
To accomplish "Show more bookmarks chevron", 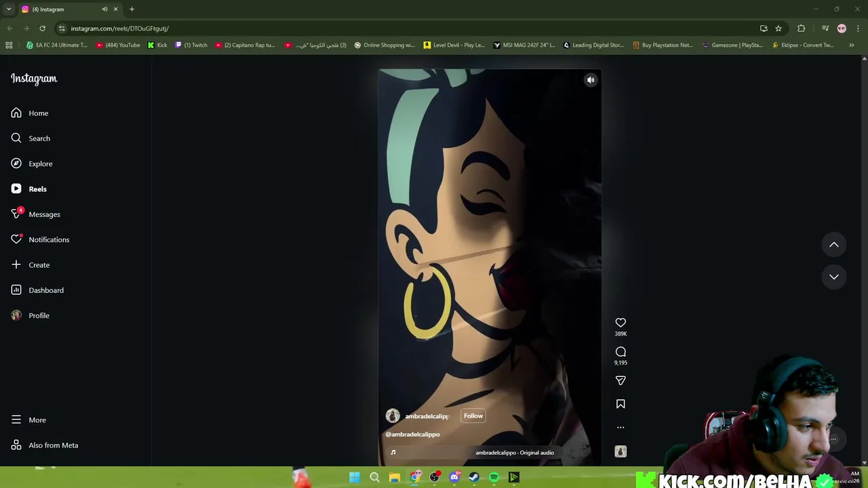I will coord(852,45).
